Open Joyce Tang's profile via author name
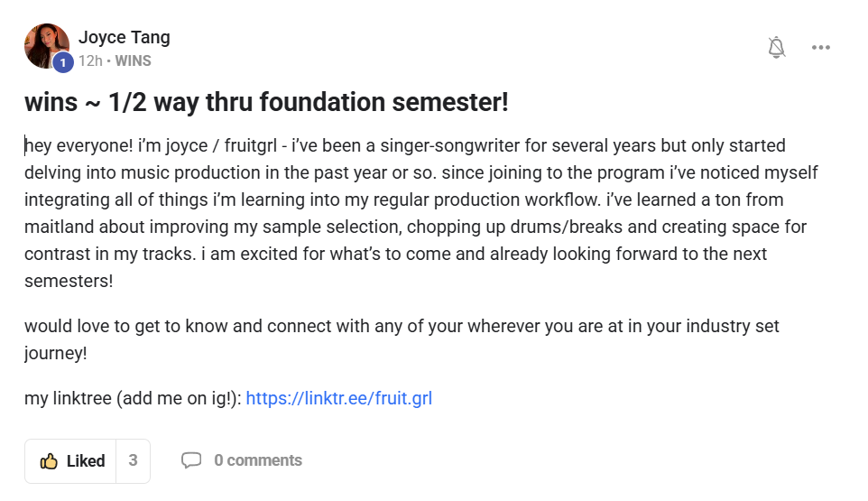The height and width of the screenshot is (501, 868). (124, 38)
